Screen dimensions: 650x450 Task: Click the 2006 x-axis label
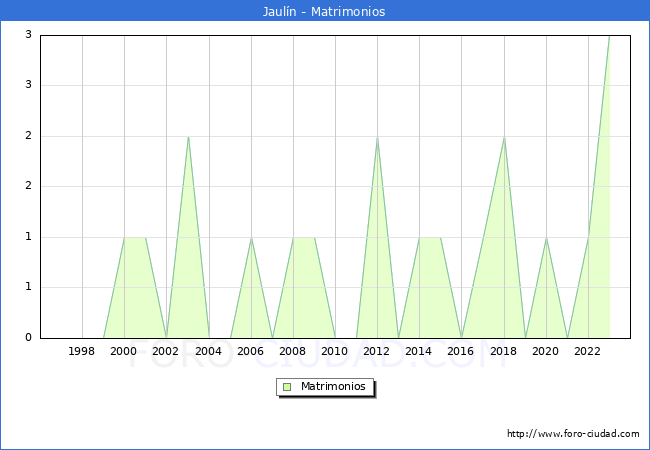click(250, 351)
